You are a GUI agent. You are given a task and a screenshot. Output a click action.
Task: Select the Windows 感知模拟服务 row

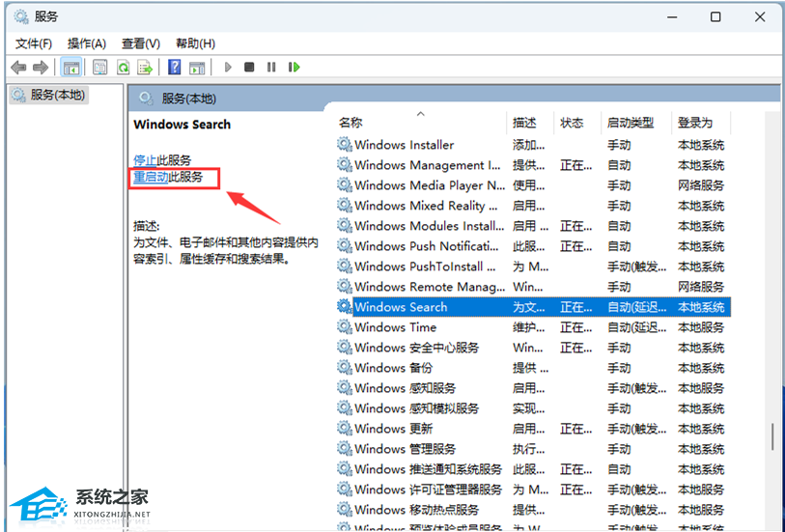(533, 408)
